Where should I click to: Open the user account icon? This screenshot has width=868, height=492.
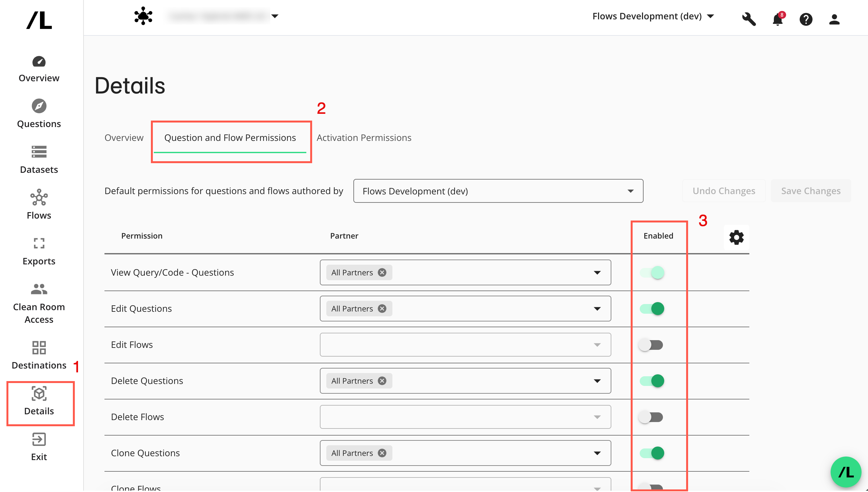pyautogui.click(x=834, y=19)
